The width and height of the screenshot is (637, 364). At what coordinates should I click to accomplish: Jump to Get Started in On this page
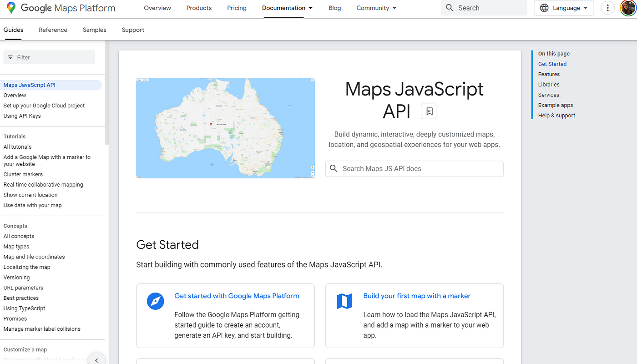click(x=552, y=64)
